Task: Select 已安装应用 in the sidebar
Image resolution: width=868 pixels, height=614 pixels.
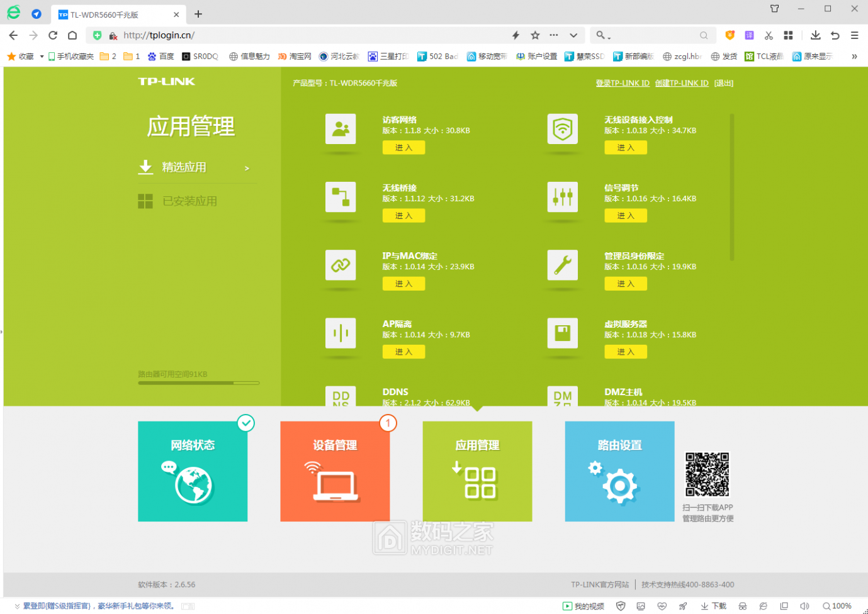Action: 189,201
